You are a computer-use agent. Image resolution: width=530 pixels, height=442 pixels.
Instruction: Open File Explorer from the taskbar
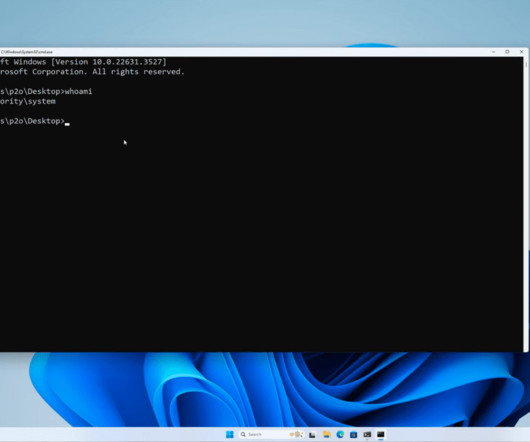pyautogui.click(x=327, y=435)
